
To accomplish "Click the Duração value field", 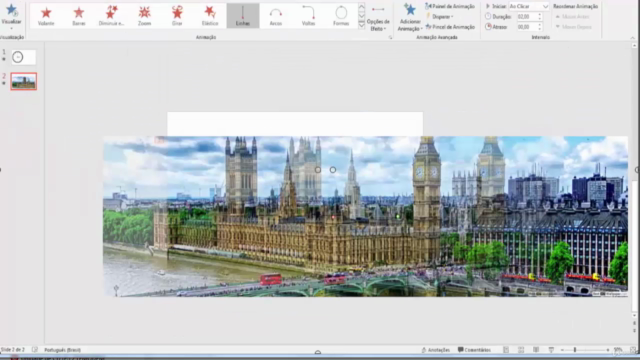I will 526,17.
